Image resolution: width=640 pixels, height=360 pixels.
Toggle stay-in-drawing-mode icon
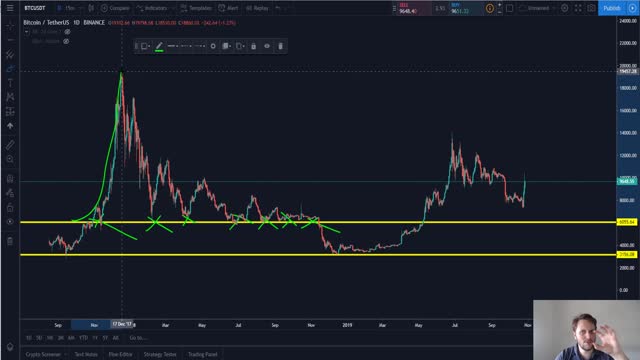(10, 193)
